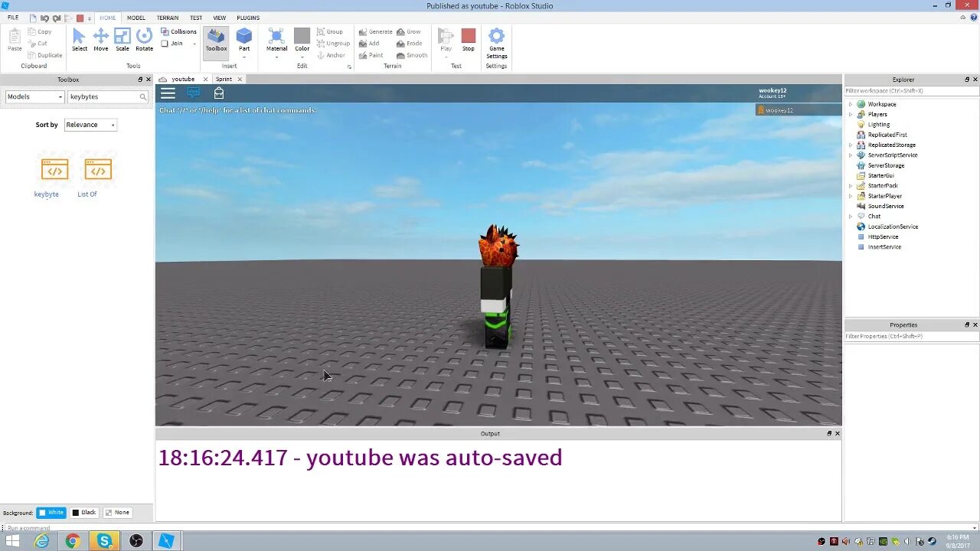980x551 pixels.
Task: Click the red stop square in quick access bar
Action: click(x=80, y=18)
